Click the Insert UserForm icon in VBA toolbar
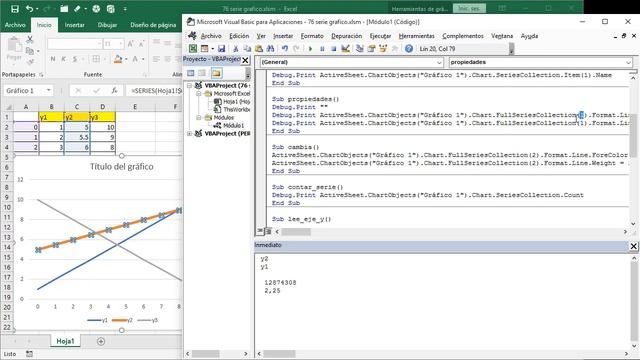640x360 pixels. point(204,49)
